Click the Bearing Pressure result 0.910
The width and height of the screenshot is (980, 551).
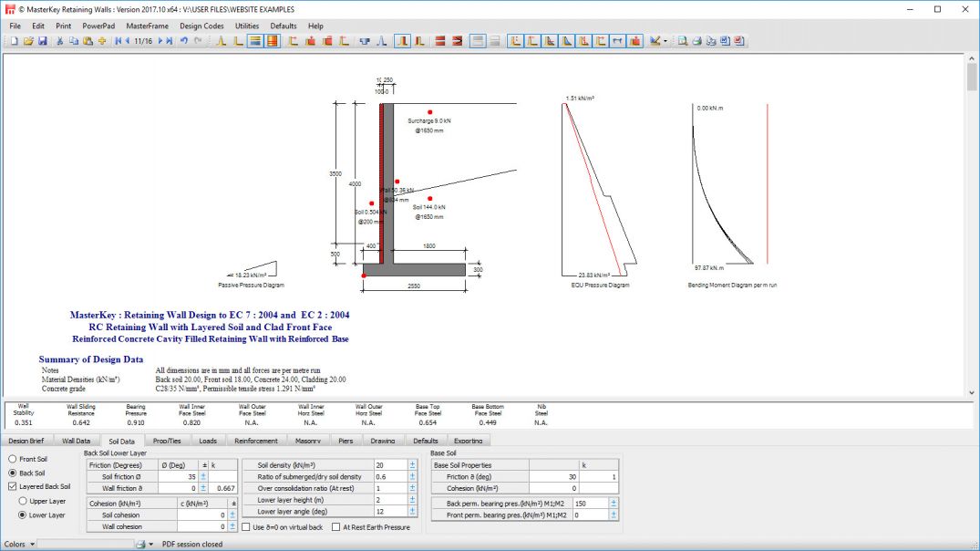tap(136, 422)
